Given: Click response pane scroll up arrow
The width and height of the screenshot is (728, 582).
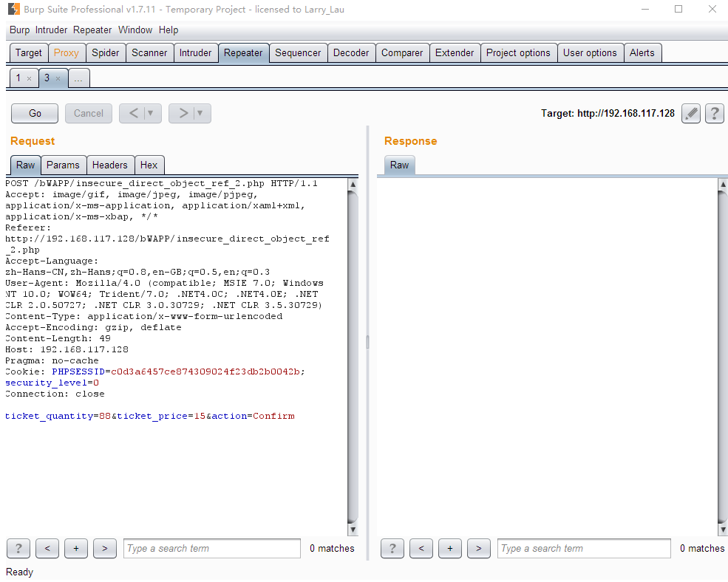Looking at the screenshot, I should tap(723, 184).
